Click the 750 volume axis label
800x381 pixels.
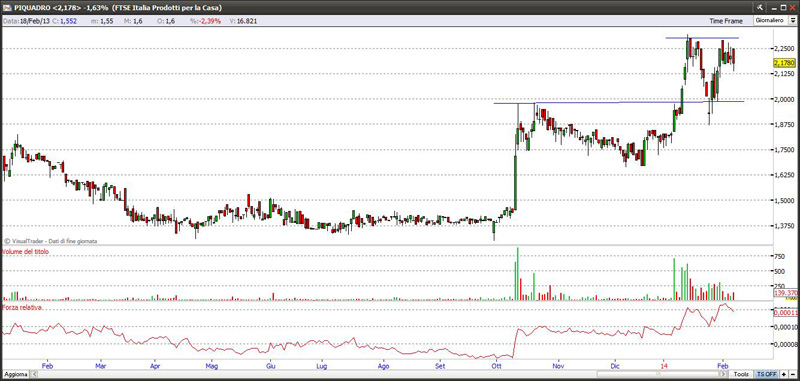(779, 257)
